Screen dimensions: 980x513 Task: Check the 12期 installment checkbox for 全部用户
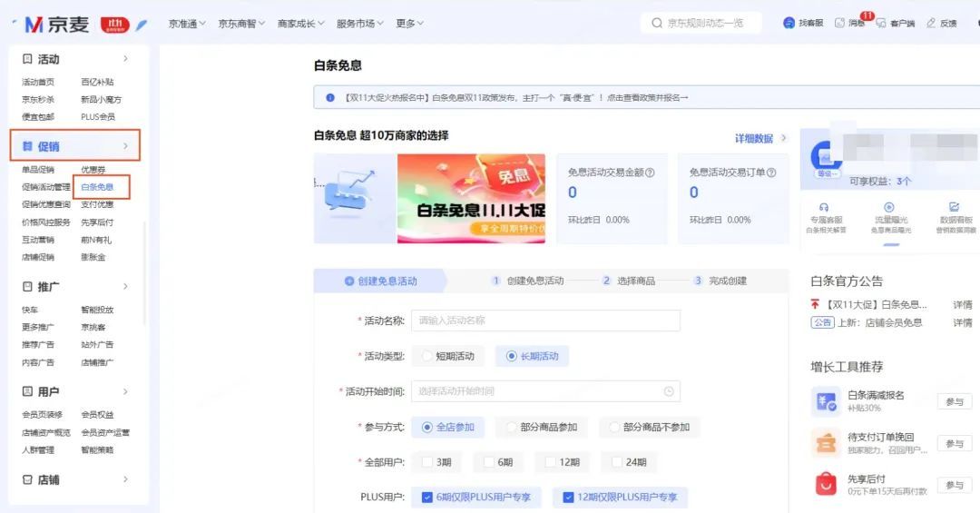(x=550, y=461)
